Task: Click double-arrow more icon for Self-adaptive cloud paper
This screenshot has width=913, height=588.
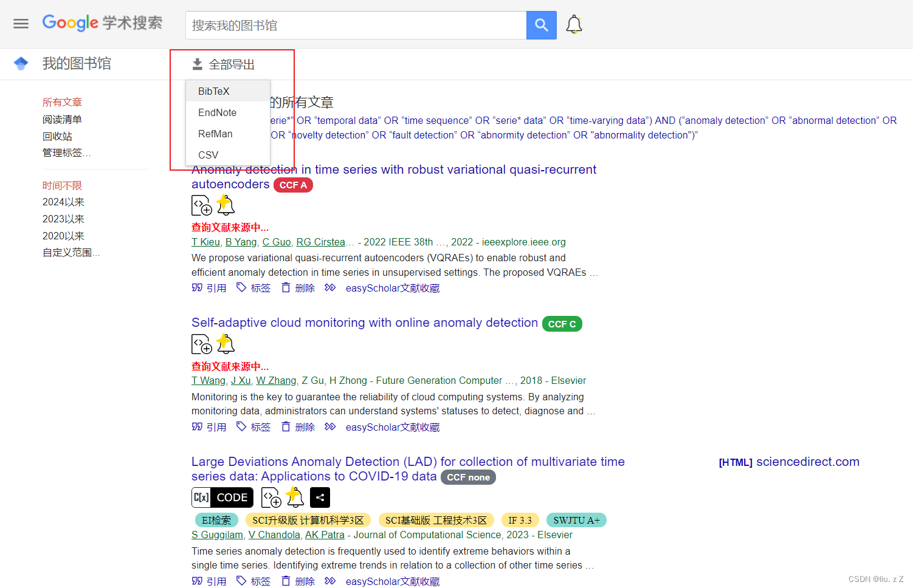Action: pos(330,427)
